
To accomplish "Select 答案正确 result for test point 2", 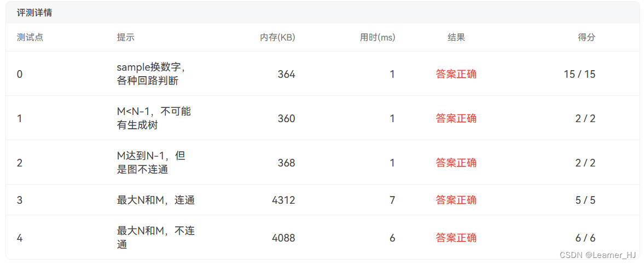I will click(456, 163).
